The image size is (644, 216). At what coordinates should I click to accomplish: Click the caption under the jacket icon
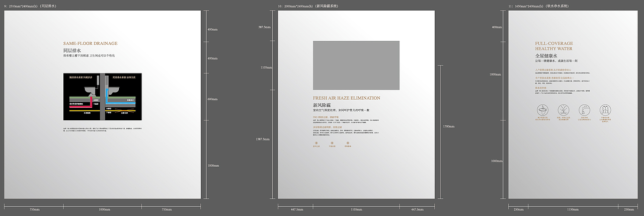click(x=606, y=121)
